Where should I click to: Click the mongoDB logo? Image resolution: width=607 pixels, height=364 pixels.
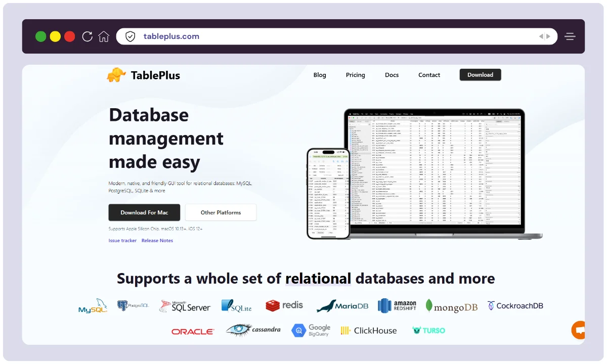click(452, 306)
